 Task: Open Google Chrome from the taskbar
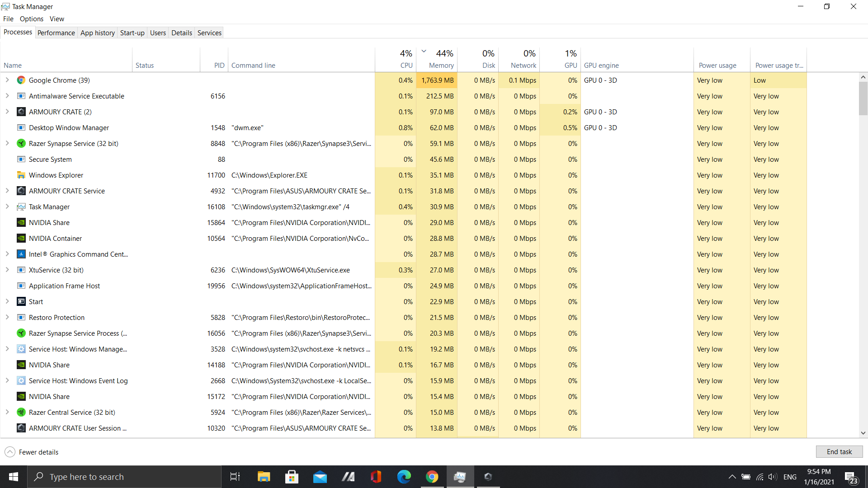pos(432,477)
